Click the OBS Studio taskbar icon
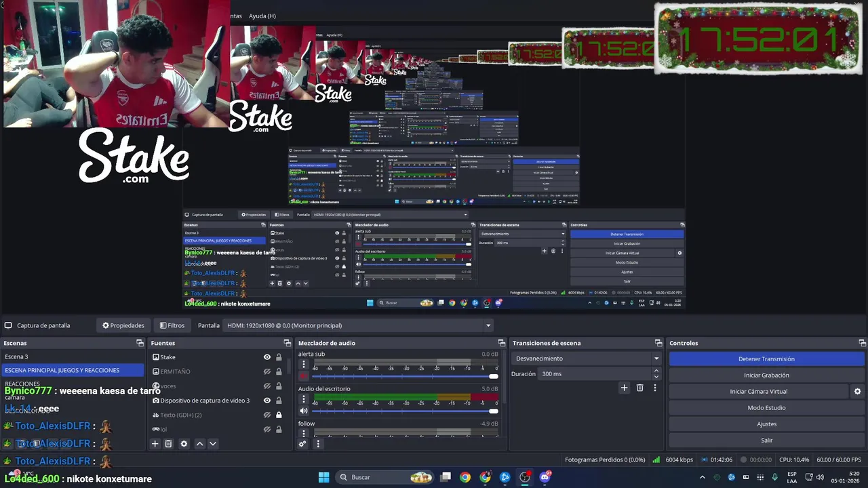Viewport: 868px width, 488px height. point(525,477)
